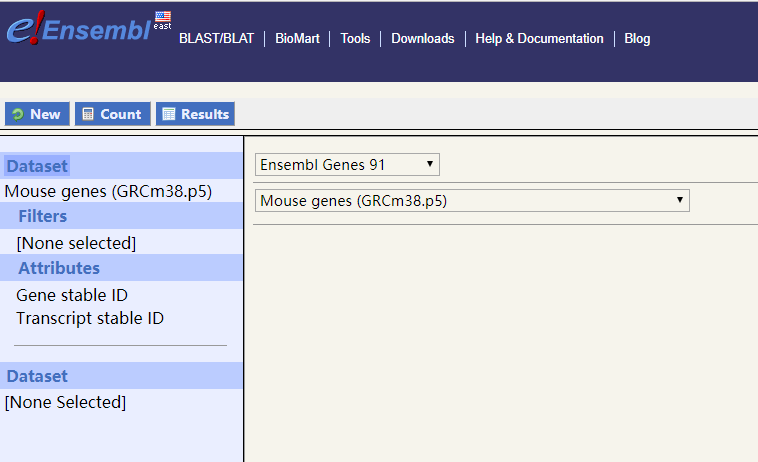Image resolution: width=758 pixels, height=462 pixels.
Task: Click [None selected] under Filters
Action: pos(76,242)
